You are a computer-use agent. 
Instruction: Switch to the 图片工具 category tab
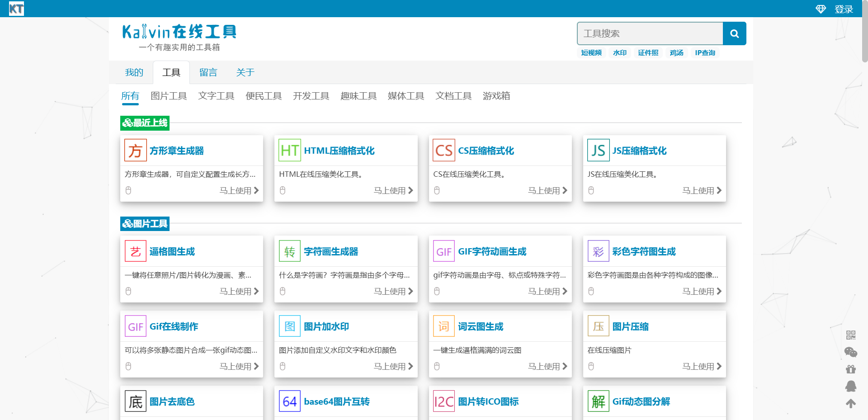tap(169, 96)
